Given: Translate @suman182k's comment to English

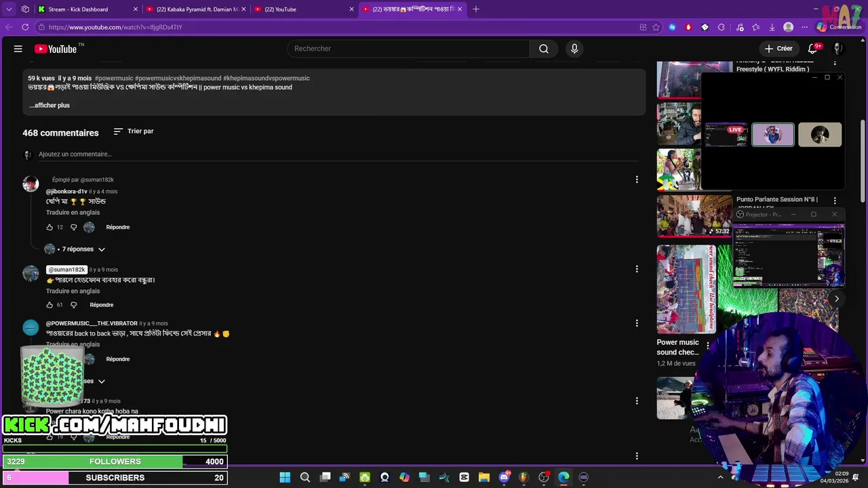Looking at the screenshot, I should click(x=73, y=291).
